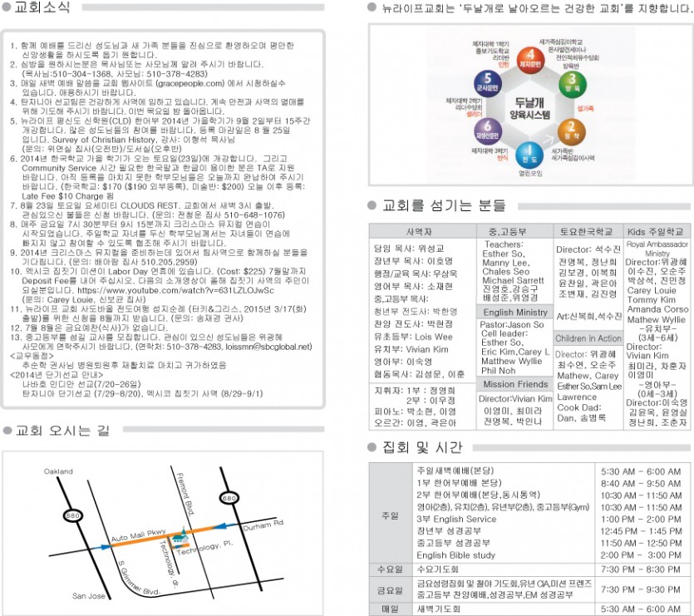Click the 2:00 PM - 3:00 PM time
Screen dimensions: 694x616
641,554
